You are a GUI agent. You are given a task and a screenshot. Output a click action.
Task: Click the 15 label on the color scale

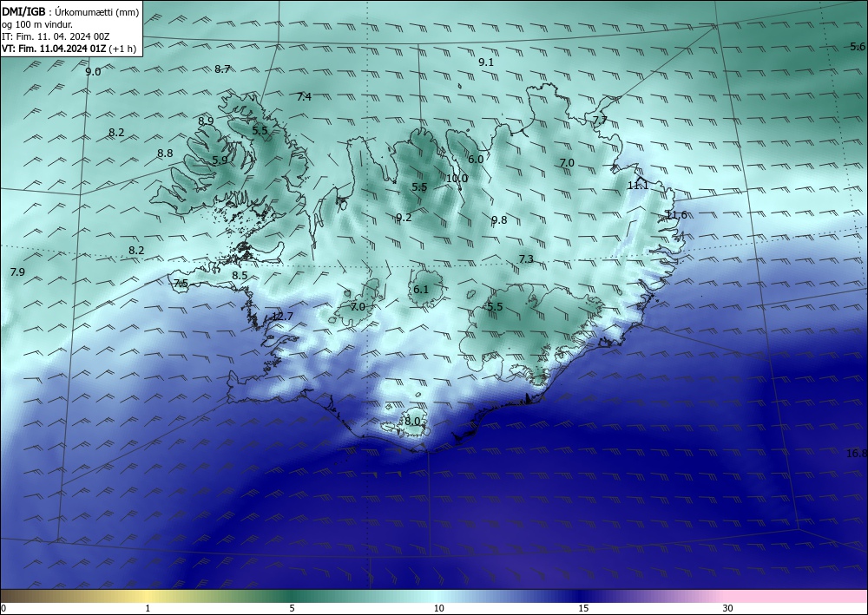point(583,609)
